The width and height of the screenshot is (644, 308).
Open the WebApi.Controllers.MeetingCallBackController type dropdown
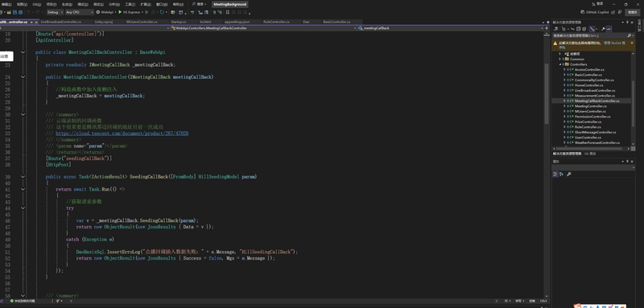coord(263,28)
